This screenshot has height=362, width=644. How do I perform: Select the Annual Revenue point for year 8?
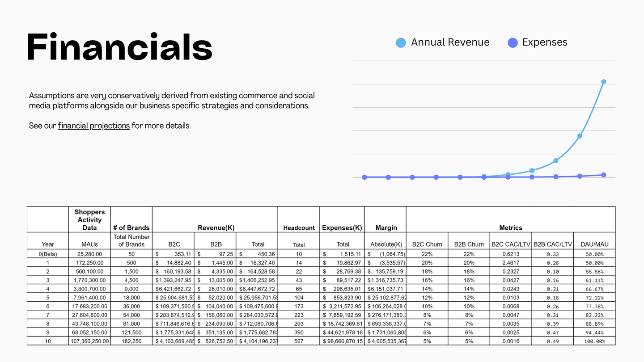coord(556,160)
